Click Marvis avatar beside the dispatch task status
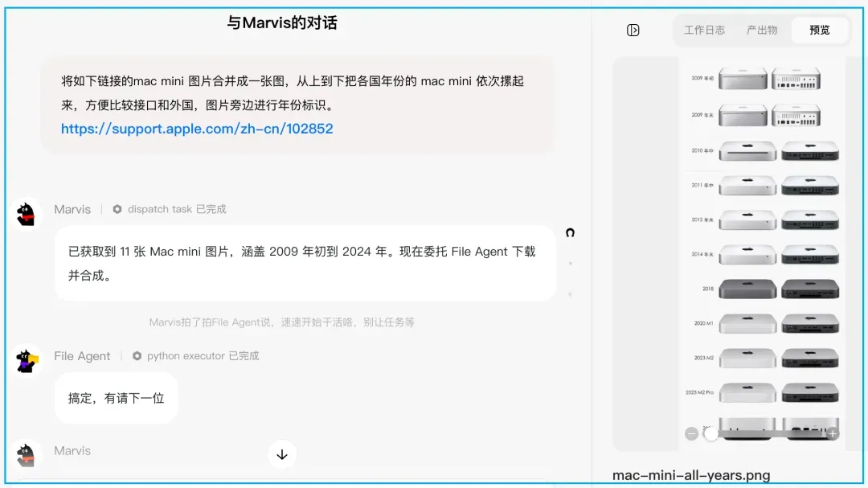The width and height of the screenshot is (868, 488). coord(26,214)
